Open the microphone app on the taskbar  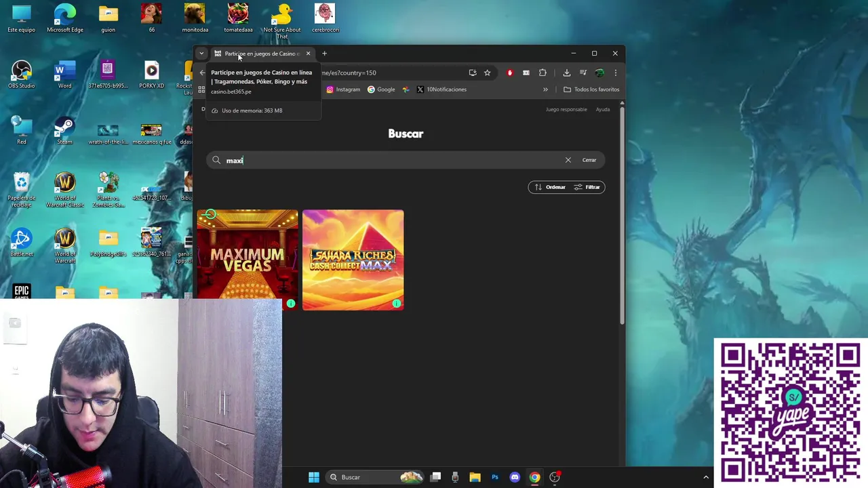coord(455,477)
